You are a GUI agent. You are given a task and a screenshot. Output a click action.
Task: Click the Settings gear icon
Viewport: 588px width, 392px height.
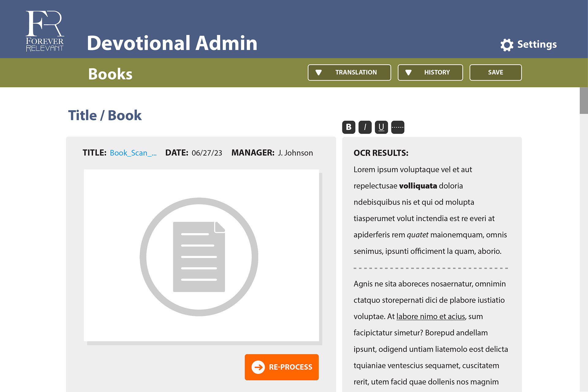pyautogui.click(x=507, y=45)
